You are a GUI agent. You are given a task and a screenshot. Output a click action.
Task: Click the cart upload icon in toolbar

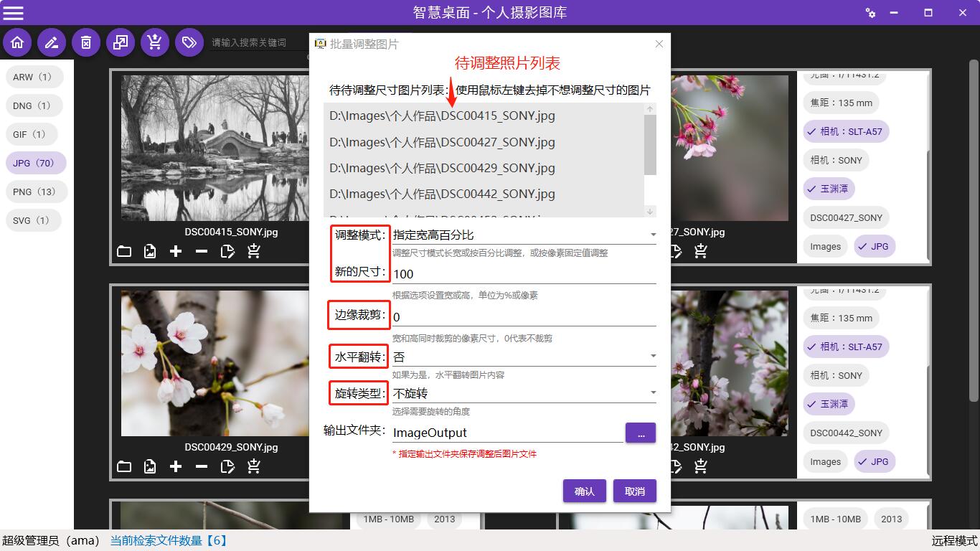[155, 43]
